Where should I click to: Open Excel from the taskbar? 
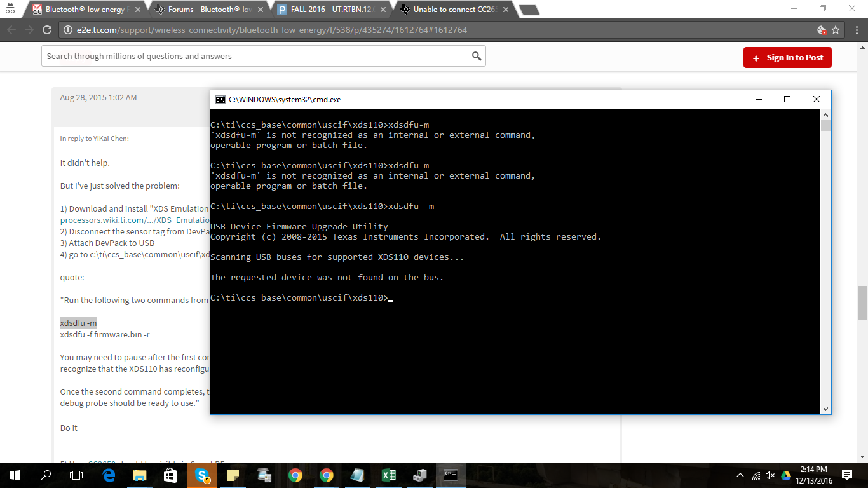(x=389, y=475)
